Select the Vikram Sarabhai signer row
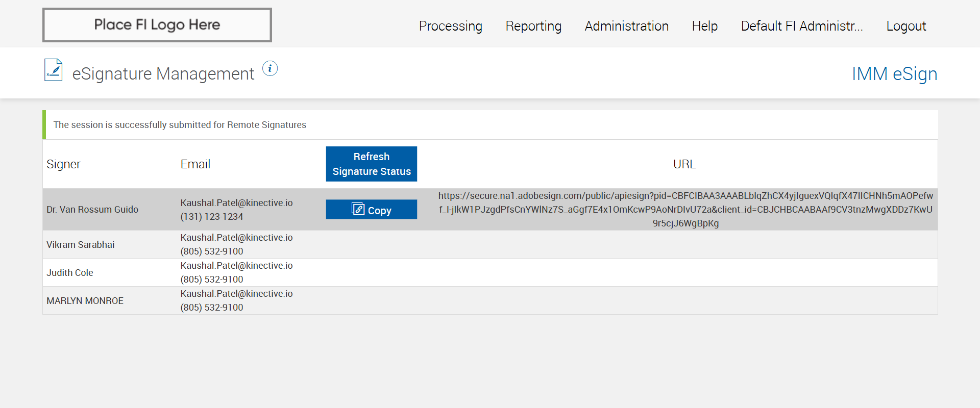 pyautogui.click(x=81, y=245)
